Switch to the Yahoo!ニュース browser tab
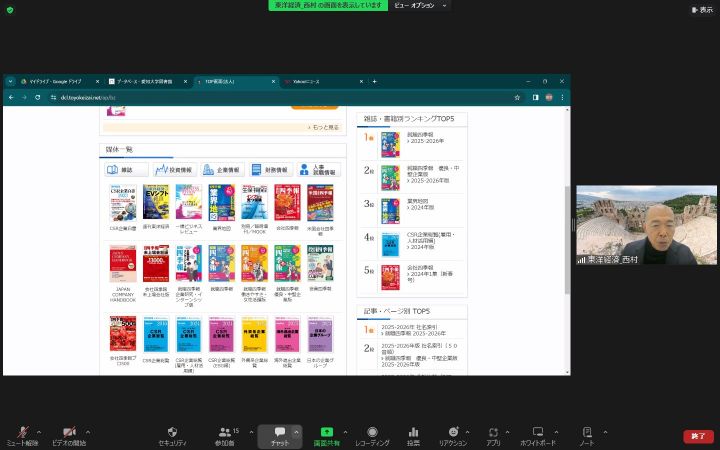Image resolution: width=720 pixels, height=450 pixels. coord(304,81)
